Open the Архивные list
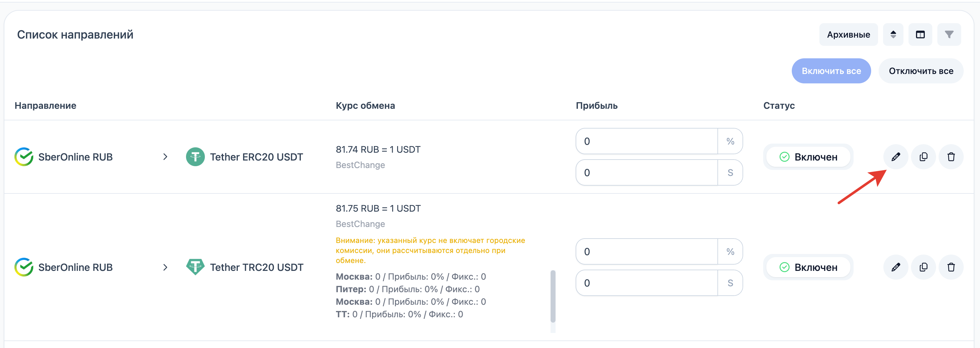This screenshot has height=348, width=980. [x=848, y=34]
